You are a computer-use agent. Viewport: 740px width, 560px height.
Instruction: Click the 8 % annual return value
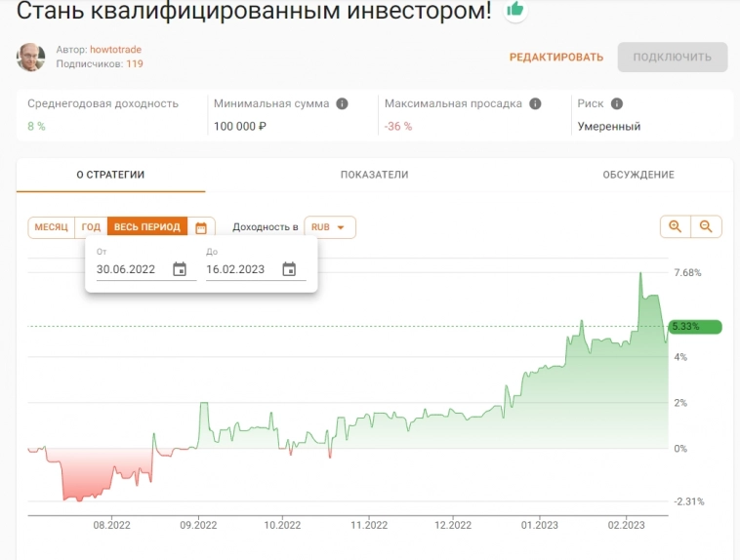[36, 127]
